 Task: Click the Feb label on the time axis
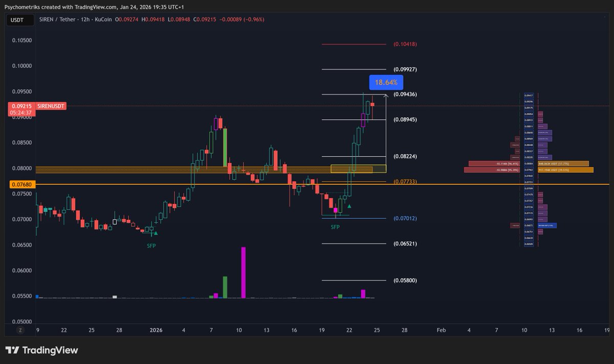[441, 330]
